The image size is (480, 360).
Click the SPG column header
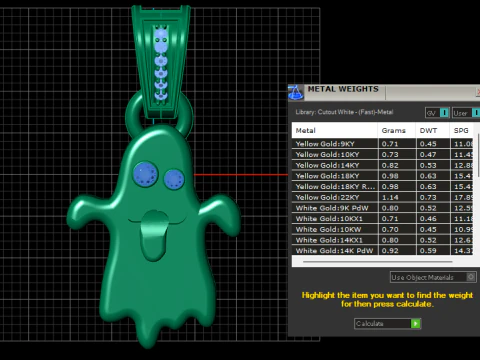(x=461, y=130)
